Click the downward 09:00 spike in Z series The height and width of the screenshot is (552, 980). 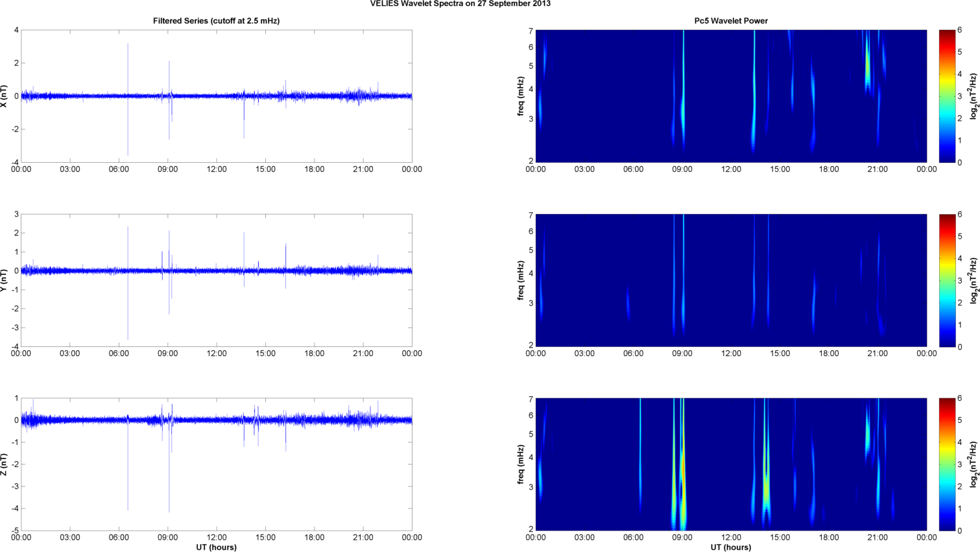click(x=169, y=466)
